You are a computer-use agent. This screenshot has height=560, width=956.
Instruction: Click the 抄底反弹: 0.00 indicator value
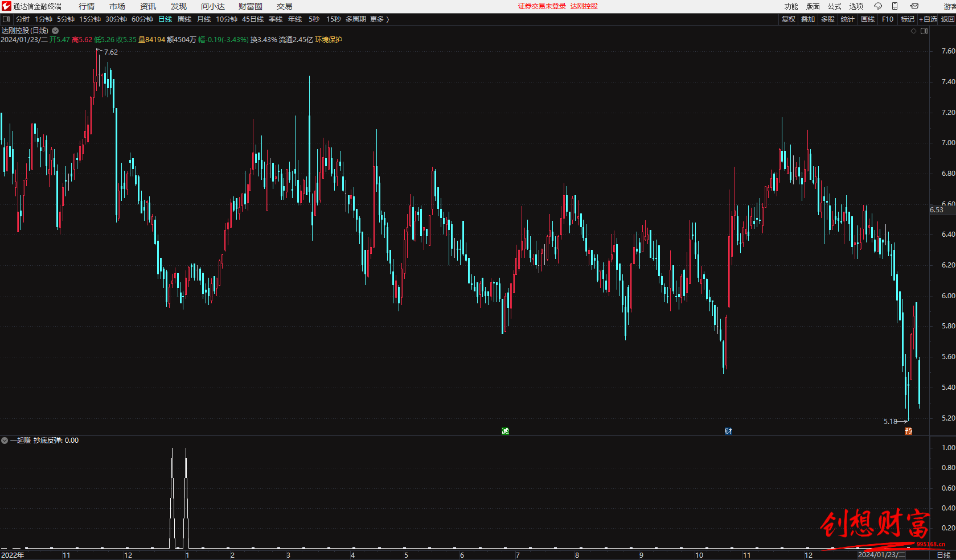pyautogui.click(x=56, y=440)
